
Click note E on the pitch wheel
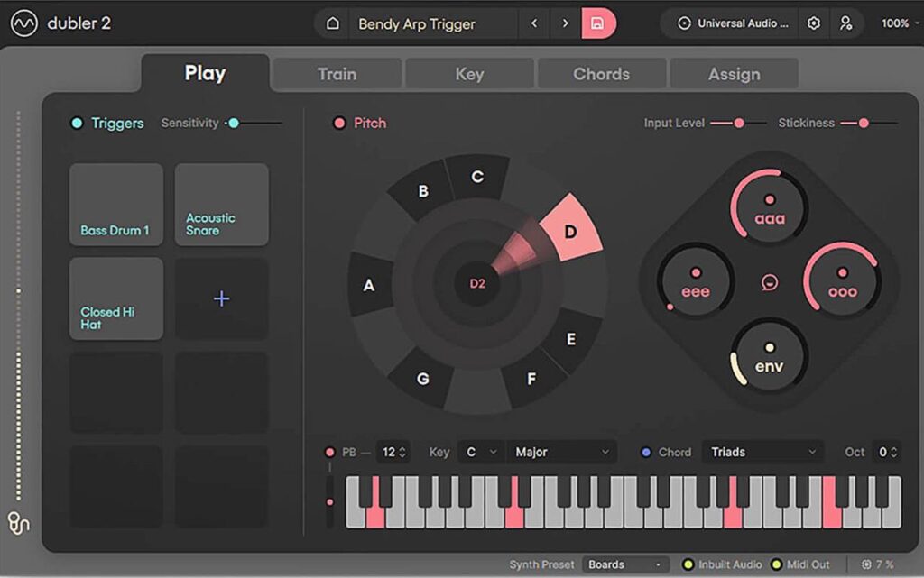coord(570,339)
